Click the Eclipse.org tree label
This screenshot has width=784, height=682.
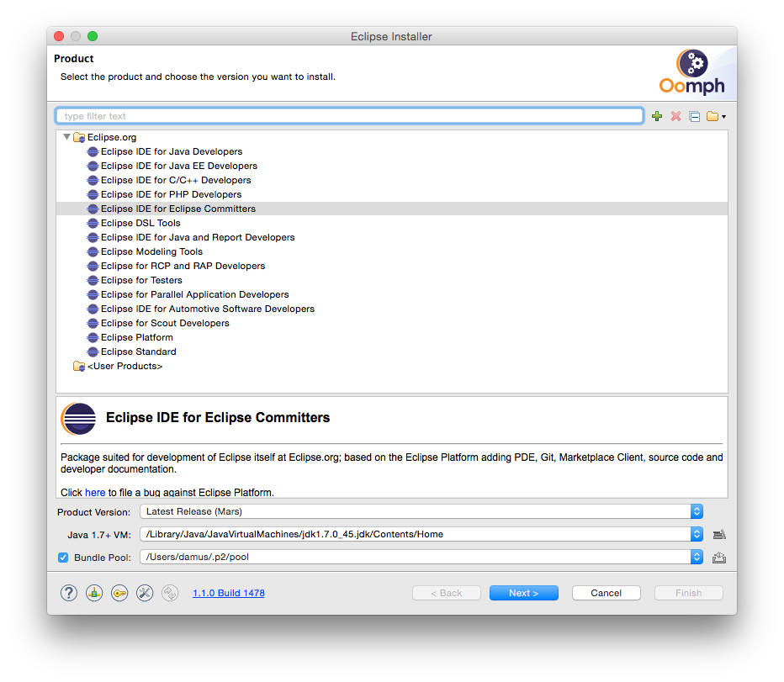pos(112,137)
